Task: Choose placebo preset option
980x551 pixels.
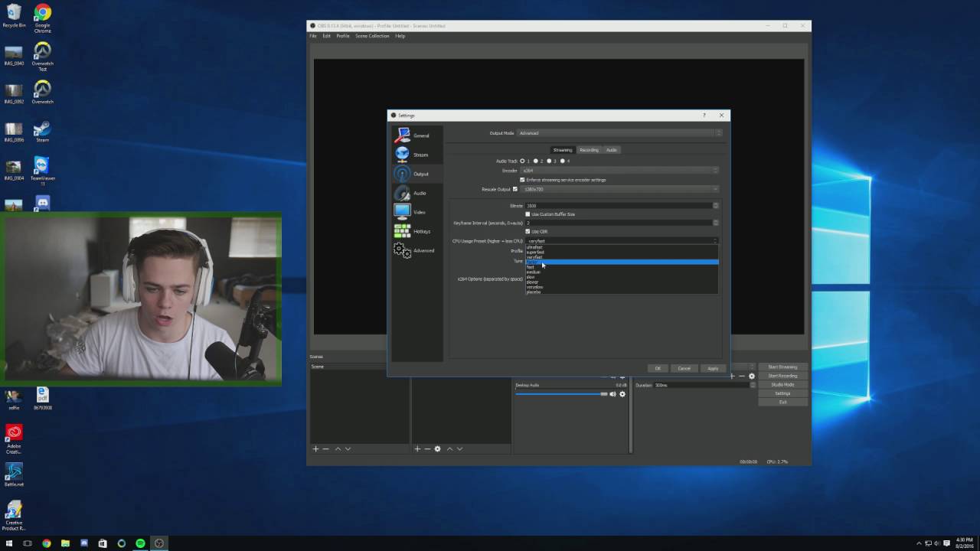Action: (x=622, y=292)
